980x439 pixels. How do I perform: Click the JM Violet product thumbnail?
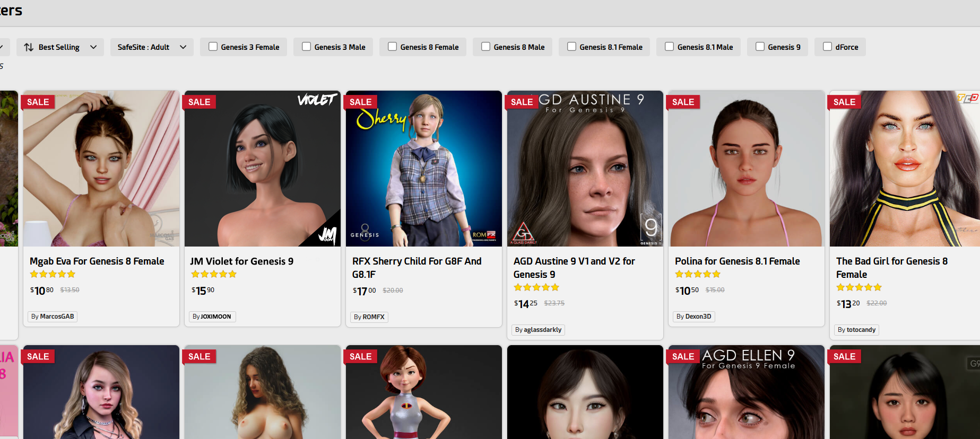[x=263, y=169]
